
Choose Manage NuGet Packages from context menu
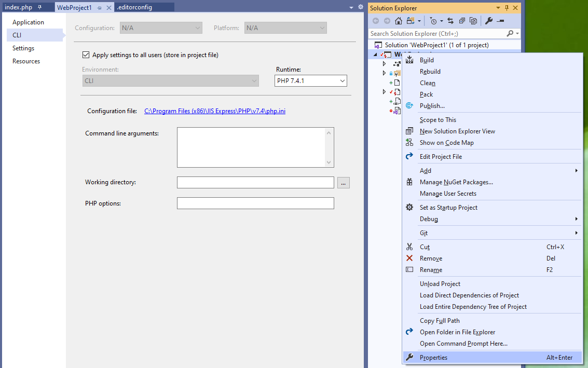click(456, 182)
